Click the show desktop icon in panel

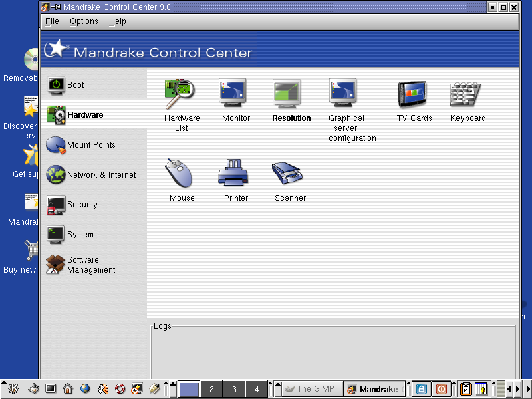pos(33,388)
